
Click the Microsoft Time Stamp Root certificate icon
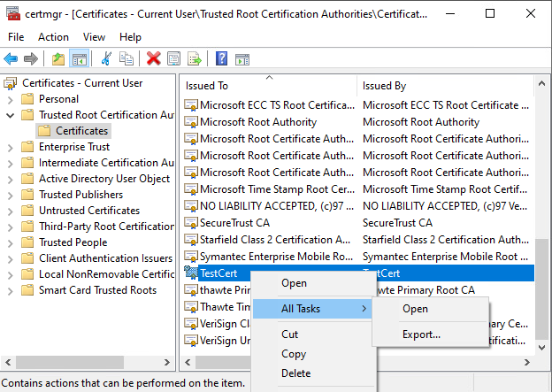pyautogui.click(x=191, y=189)
